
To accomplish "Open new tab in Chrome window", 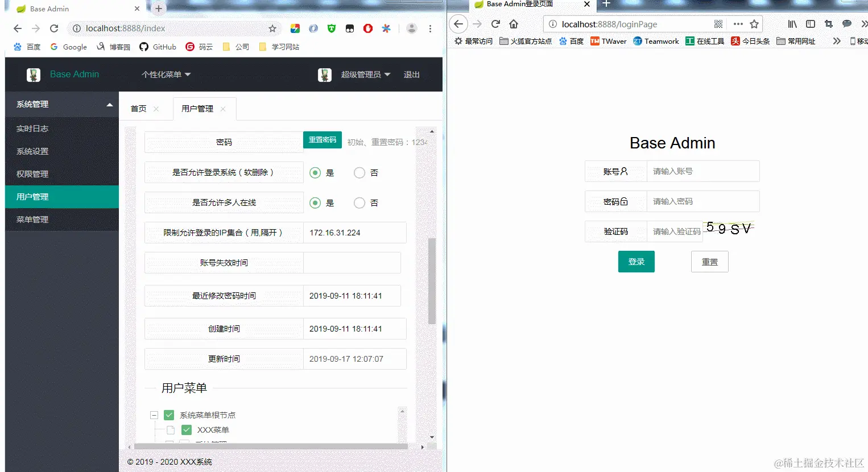I will tap(159, 9).
